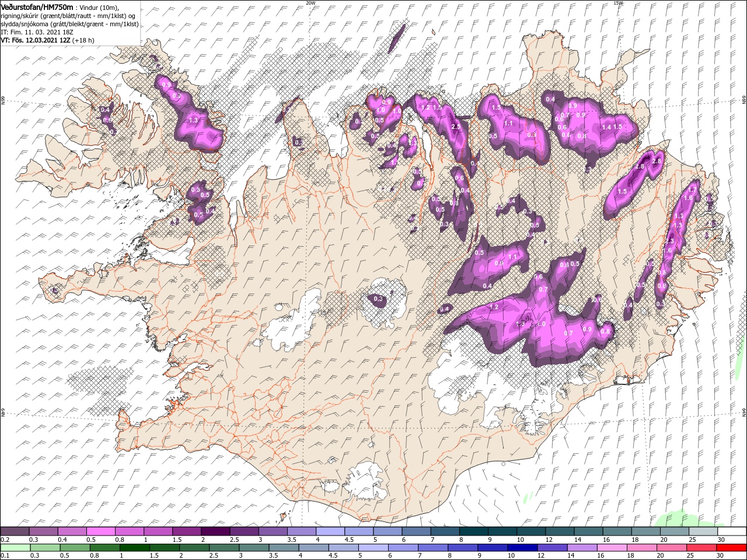Click the Veðurstofan/HM750m title text
This screenshot has height=560, width=747.
pos(37,6)
